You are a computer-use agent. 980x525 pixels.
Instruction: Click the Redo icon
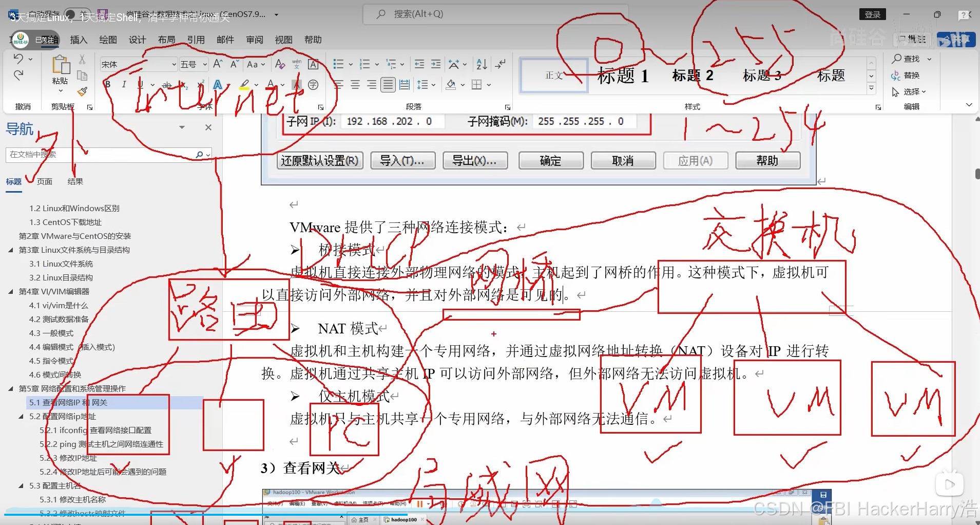(x=18, y=76)
